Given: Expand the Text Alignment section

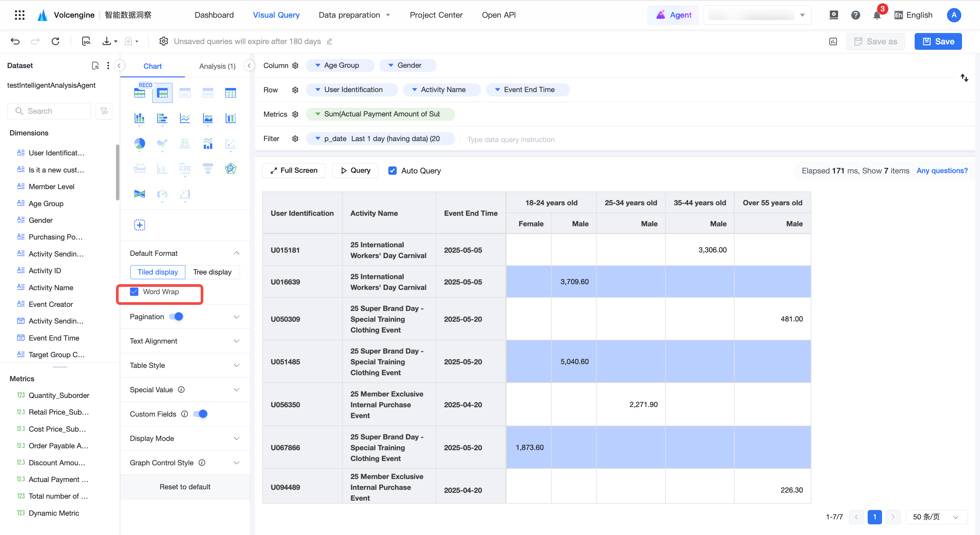Looking at the screenshot, I should click(185, 341).
